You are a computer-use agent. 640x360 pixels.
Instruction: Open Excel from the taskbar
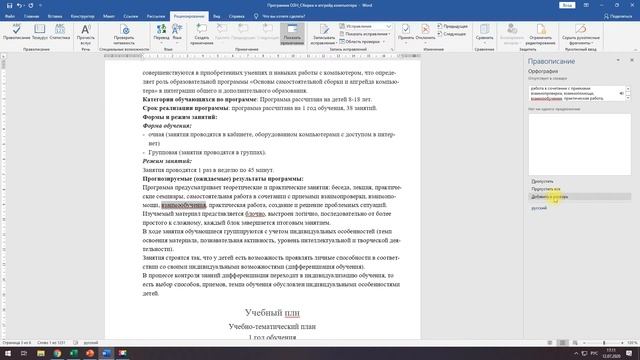[x=73, y=353]
